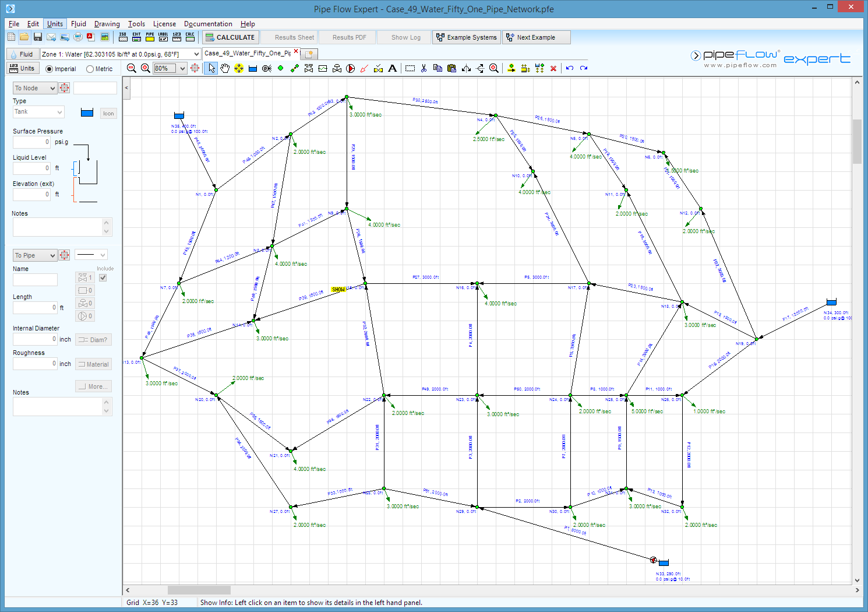This screenshot has width=868, height=612.
Task: Select the Imperial units radio button
Action: [50, 69]
